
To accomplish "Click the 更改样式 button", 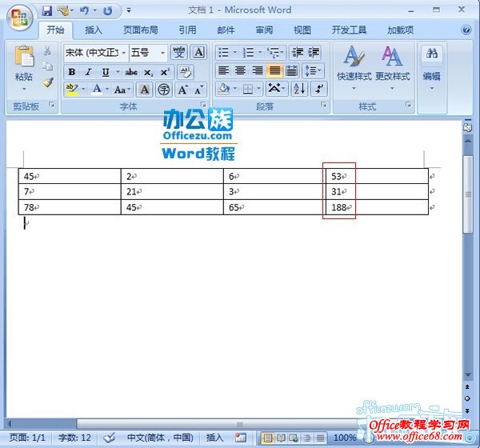I will 392,64.
